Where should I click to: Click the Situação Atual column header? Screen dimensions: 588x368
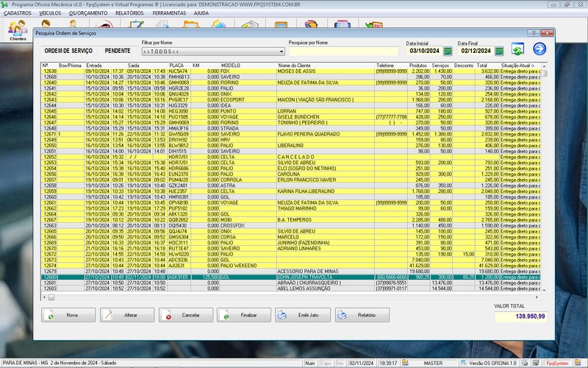click(x=518, y=65)
